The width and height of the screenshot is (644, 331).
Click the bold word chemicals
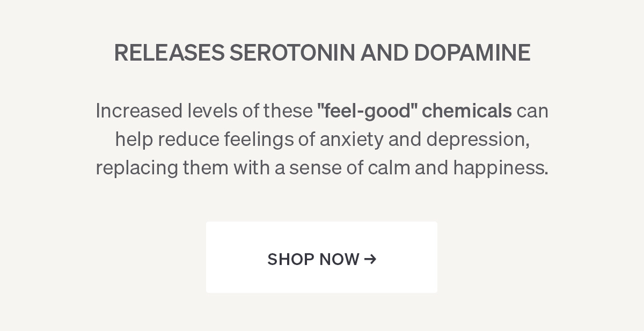coord(467,111)
